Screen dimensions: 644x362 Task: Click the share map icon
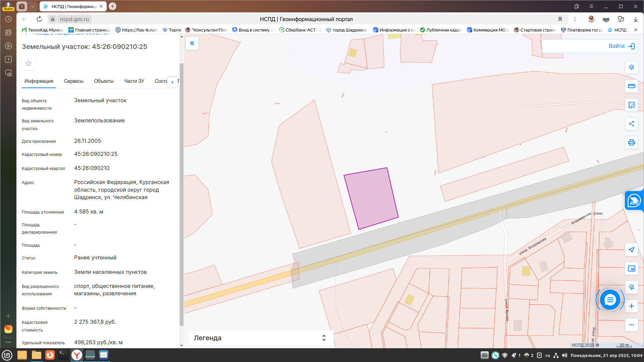[631, 124]
